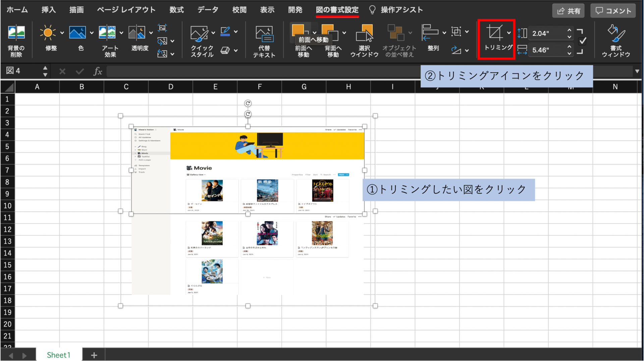644x361 pixels.
Task: Open the ページ レイアウト tab
Action: point(126,10)
